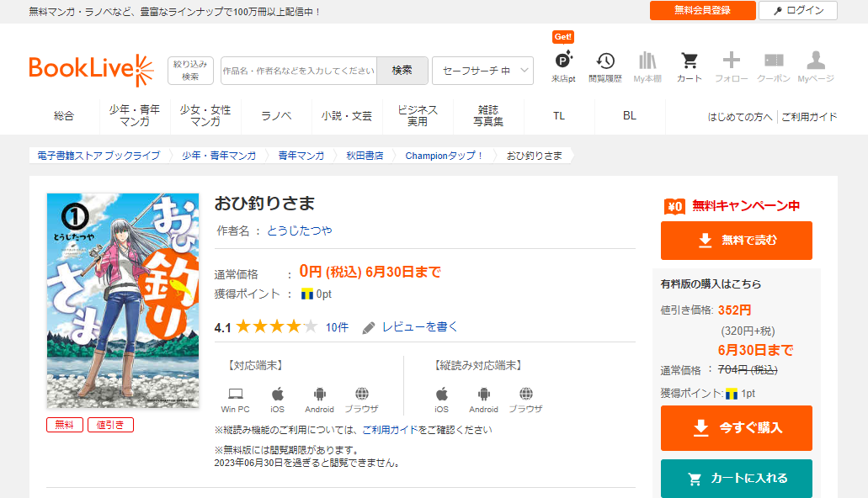Select the ラノベ category tab

tap(276, 116)
